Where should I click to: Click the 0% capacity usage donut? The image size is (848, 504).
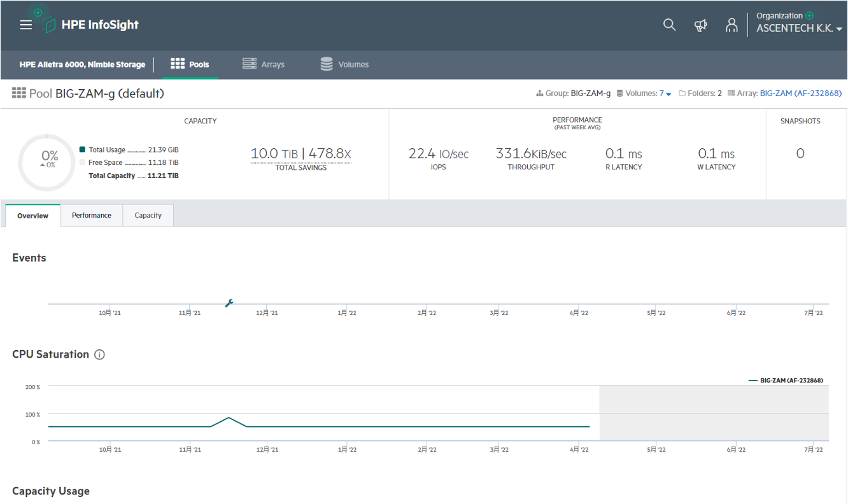coord(46,163)
